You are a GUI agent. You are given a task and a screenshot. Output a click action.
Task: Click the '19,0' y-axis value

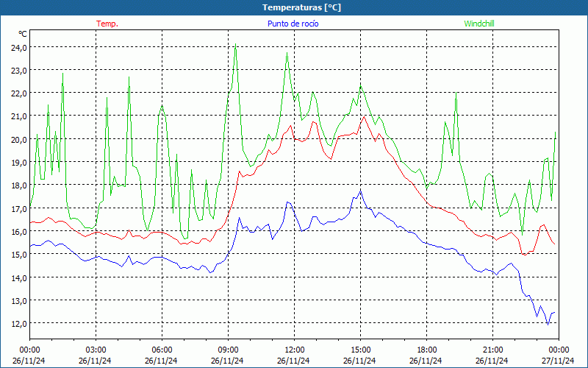coord(19,162)
